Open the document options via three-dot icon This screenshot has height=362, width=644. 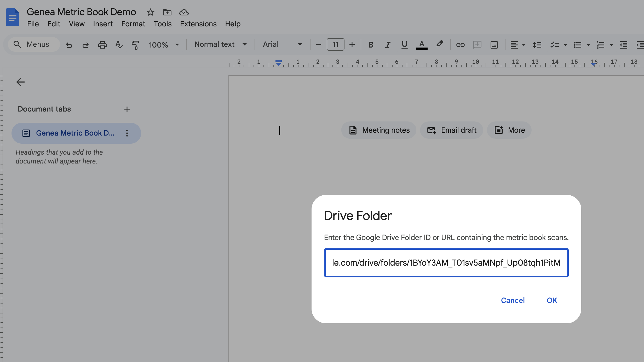coord(127,133)
